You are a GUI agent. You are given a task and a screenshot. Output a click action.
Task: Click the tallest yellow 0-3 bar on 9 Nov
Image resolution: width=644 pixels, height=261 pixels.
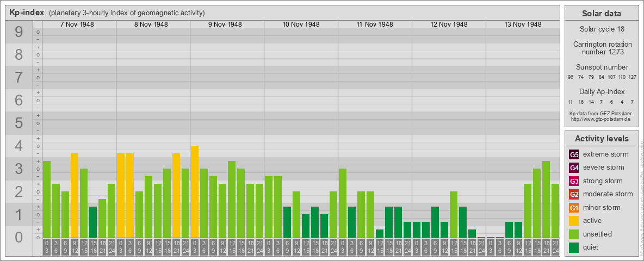(x=195, y=191)
